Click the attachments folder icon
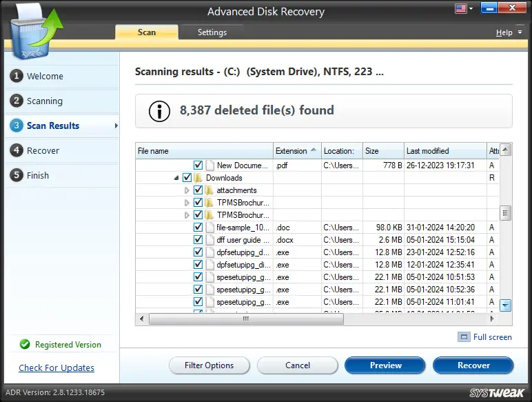This screenshot has width=532, height=402. (x=209, y=190)
